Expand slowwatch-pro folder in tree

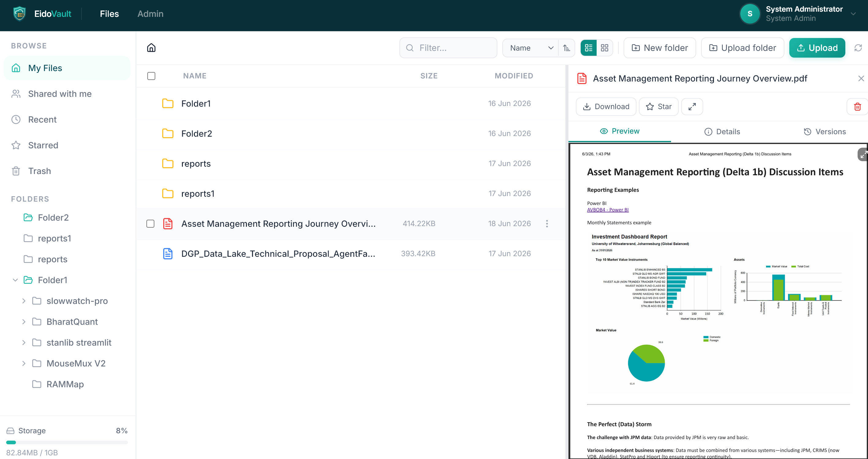pyautogui.click(x=24, y=301)
